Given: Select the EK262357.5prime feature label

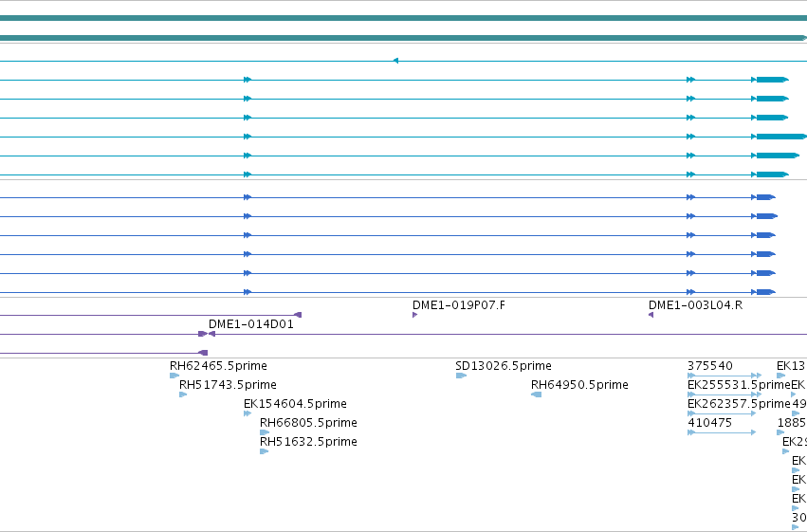Looking at the screenshot, I should (739, 404).
